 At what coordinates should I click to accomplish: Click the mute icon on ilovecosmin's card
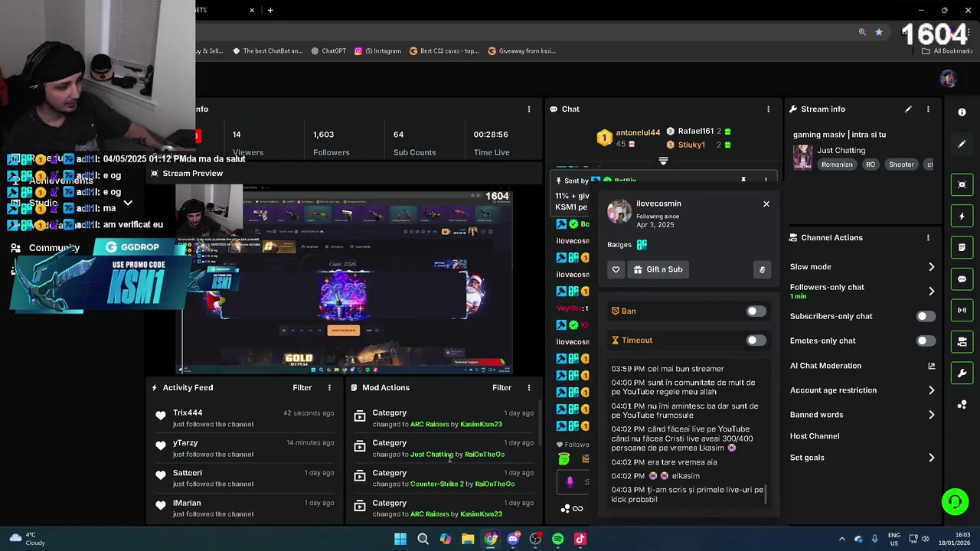tap(762, 269)
